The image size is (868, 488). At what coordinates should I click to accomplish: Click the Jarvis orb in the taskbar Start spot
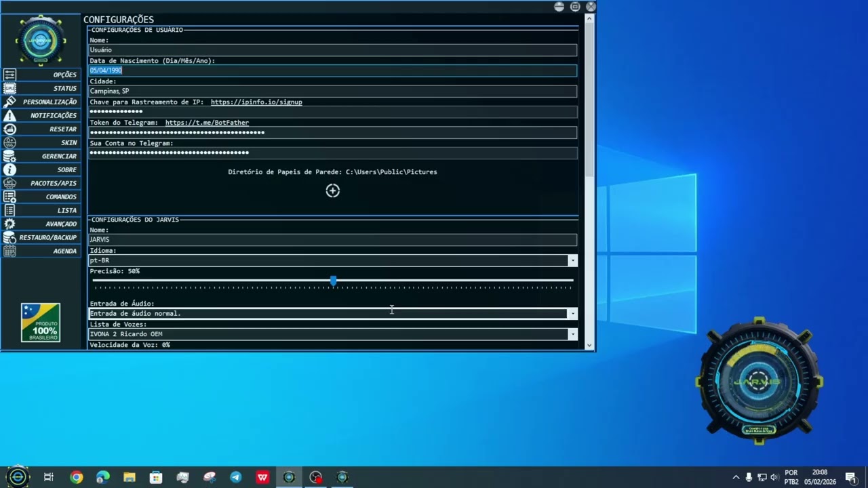tap(18, 477)
